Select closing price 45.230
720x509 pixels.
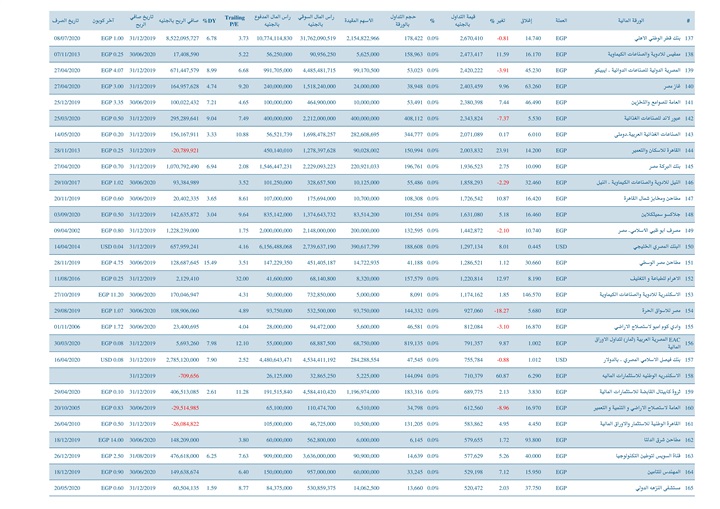click(533, 71)
